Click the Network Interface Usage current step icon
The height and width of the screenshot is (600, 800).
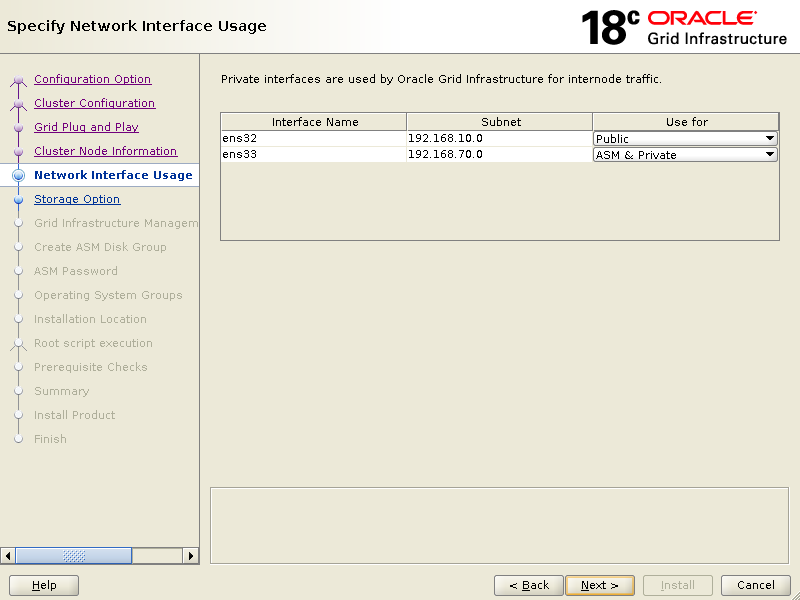[x=18, y=176]
